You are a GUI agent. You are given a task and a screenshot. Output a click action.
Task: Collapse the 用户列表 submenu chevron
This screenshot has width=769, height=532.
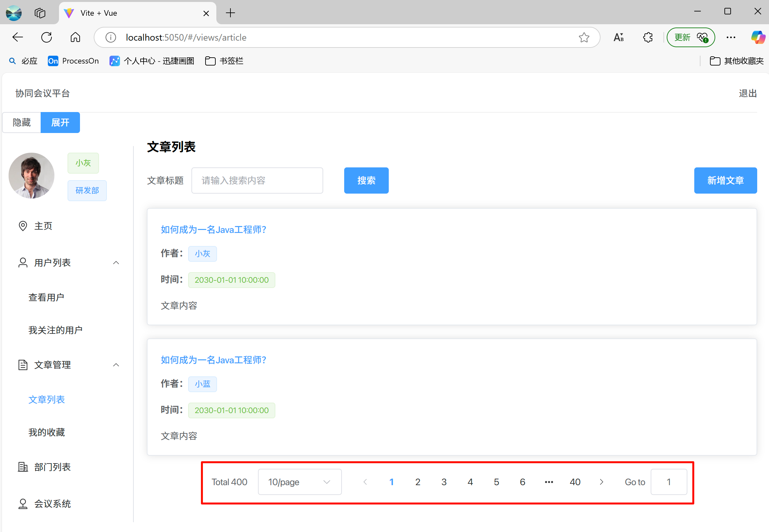pos(116,263)
